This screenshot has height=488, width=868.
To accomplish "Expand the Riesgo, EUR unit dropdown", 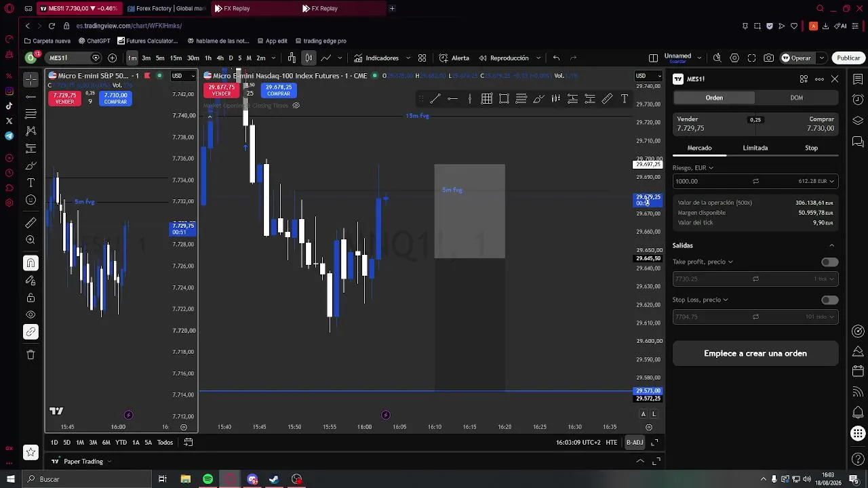I will click(x=693, y=167).
